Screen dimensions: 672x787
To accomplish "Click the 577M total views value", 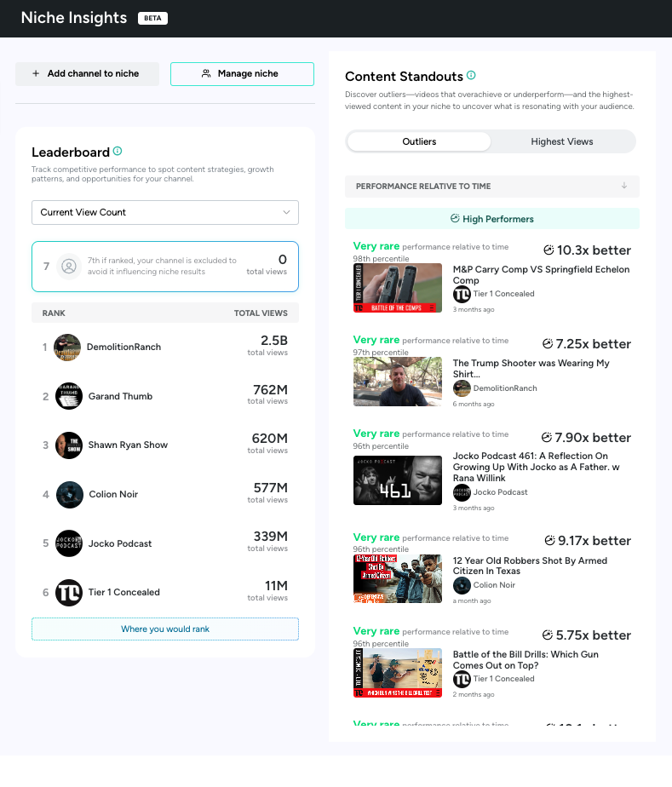I will point(271,487).
